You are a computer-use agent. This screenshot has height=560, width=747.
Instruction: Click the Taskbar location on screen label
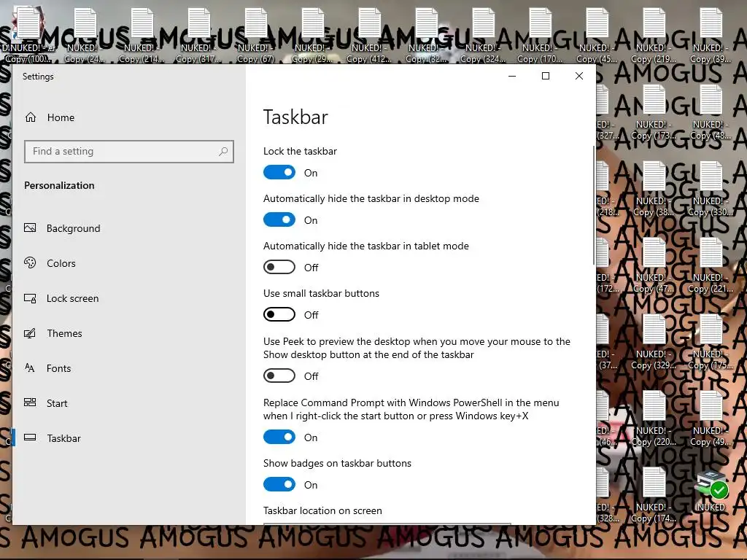(x=322, y=510)
